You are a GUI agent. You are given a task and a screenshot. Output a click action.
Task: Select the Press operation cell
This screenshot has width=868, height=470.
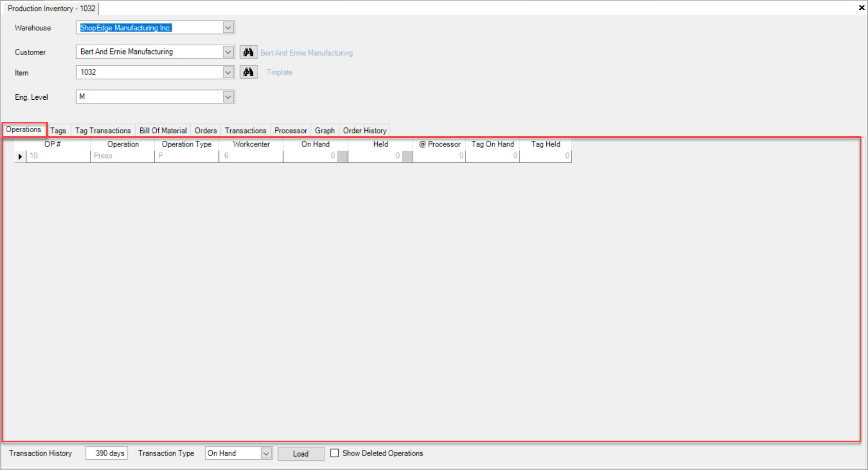tap(123, 156)
